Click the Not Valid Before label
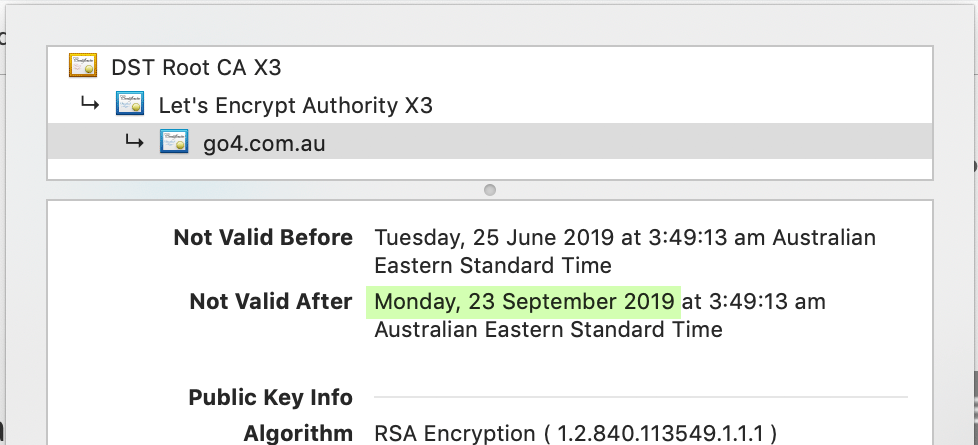Image resolution: width=978 pixels, height=445 pixels. pyautogui.click(x=263, y=238)
